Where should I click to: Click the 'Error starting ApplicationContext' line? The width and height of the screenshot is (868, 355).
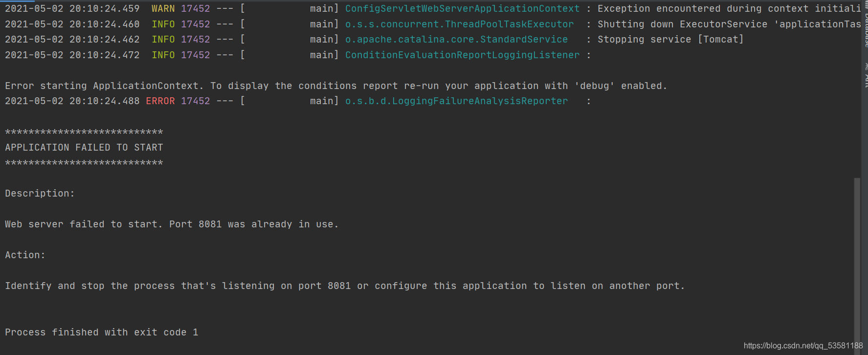tap(336, 86)
